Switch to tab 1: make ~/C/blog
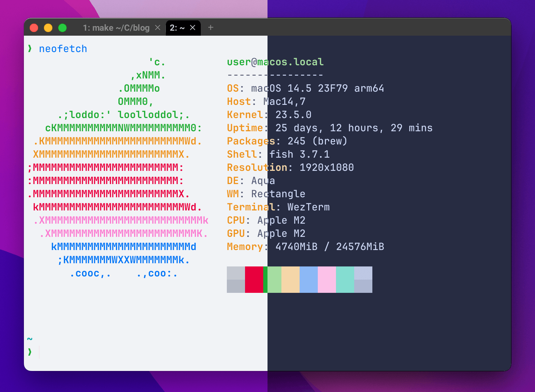Screen dimensions: 535x392 [116, 28]
